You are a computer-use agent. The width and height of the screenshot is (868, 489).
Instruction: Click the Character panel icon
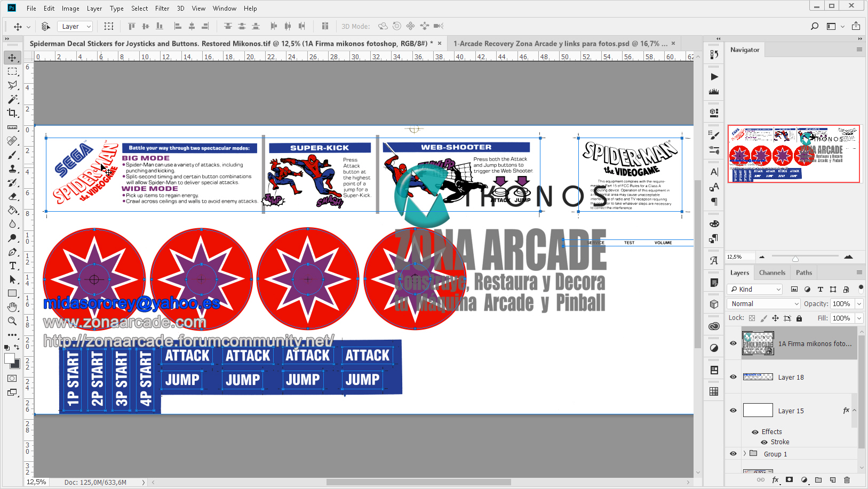(x=713, y=172)
